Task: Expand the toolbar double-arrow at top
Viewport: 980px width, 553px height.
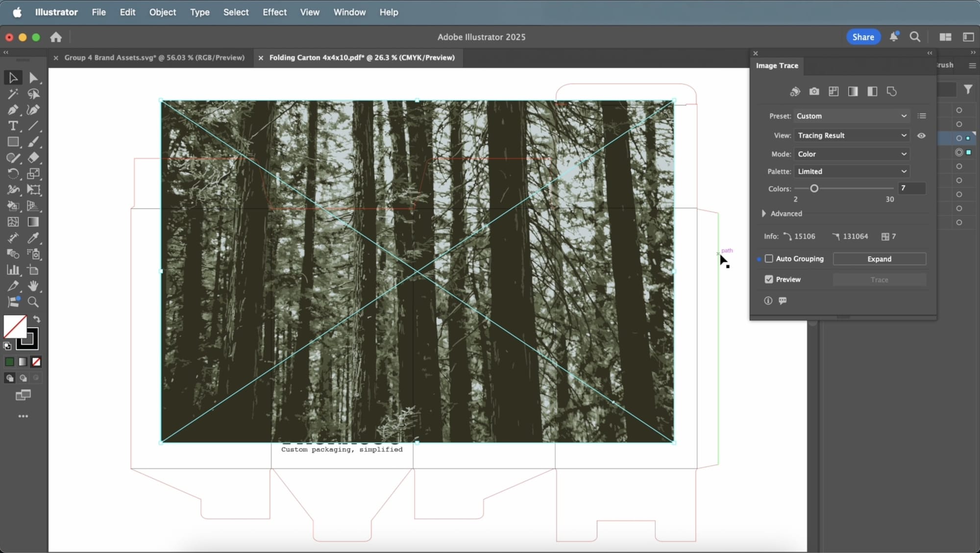Action: 6,52
